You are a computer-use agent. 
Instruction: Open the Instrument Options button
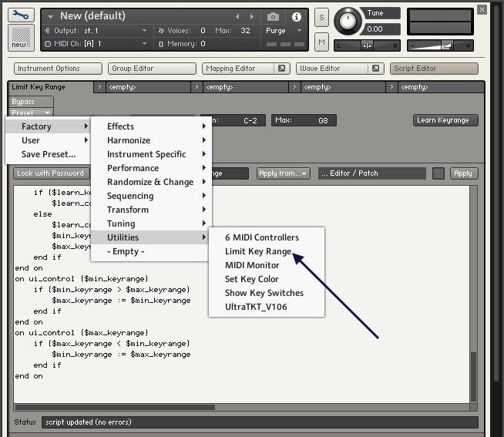tap(58, 69)
